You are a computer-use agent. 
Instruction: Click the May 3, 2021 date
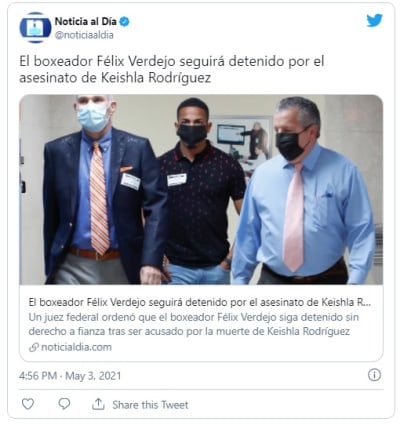pyautogui.click(x=93, y=376)
